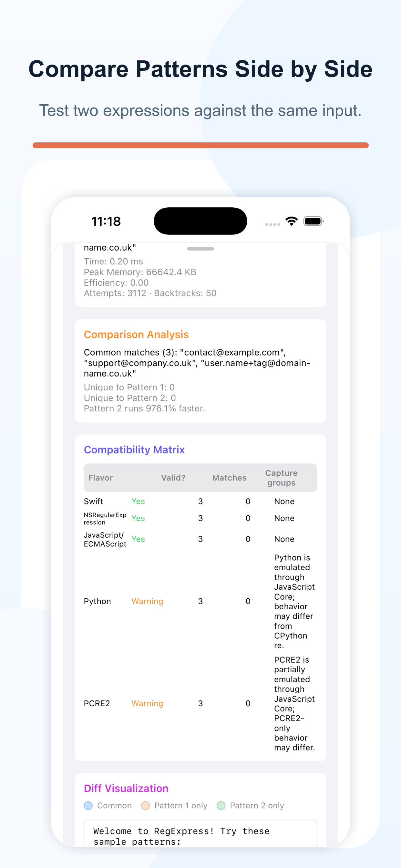Click the orange Pattern 1 only circle
Screen dimensions: 401x868
(145, 805)
